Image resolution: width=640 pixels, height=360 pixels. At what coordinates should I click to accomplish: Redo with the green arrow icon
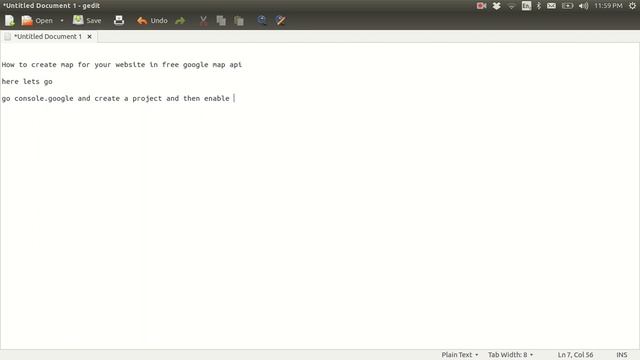(180, 20)
